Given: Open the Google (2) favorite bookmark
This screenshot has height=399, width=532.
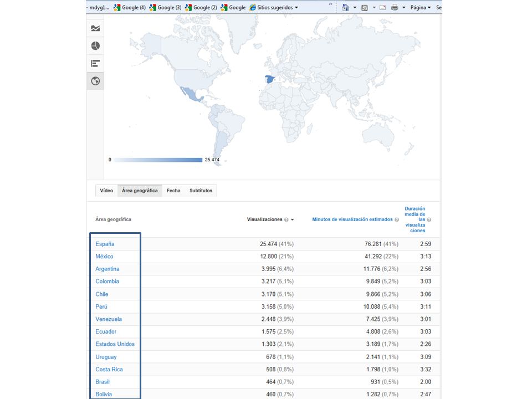Looking at the screenshot, I should pyautogui.click(x=201, y=7).
